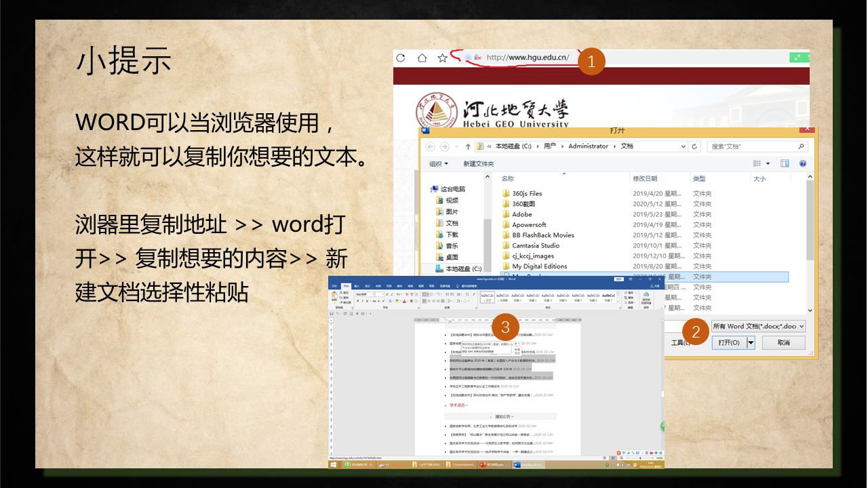Select the Adobe folder icon
This screenshot has height=488, width=868.
point(506,214)
